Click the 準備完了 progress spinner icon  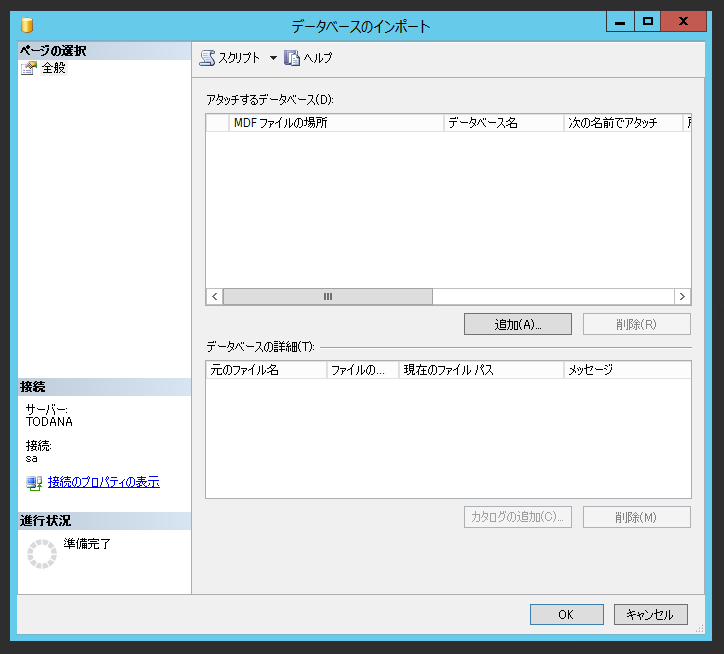click(x=42, y=553)
